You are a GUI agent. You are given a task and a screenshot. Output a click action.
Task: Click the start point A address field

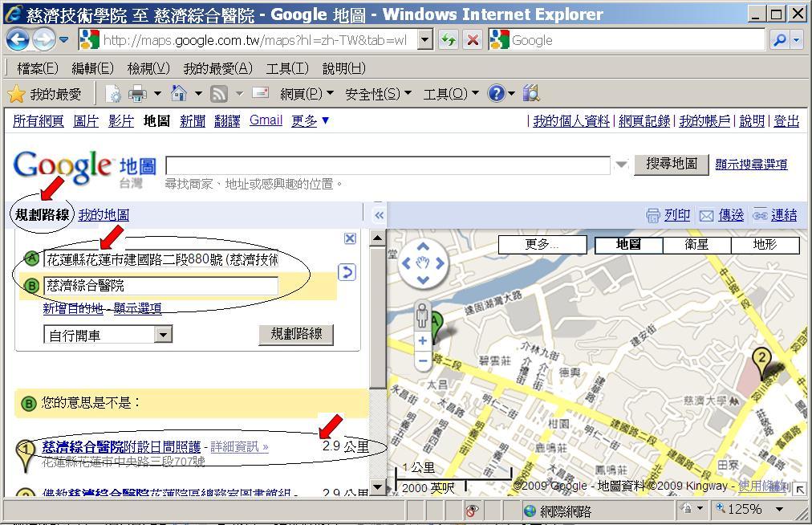[x=161, y=259]
